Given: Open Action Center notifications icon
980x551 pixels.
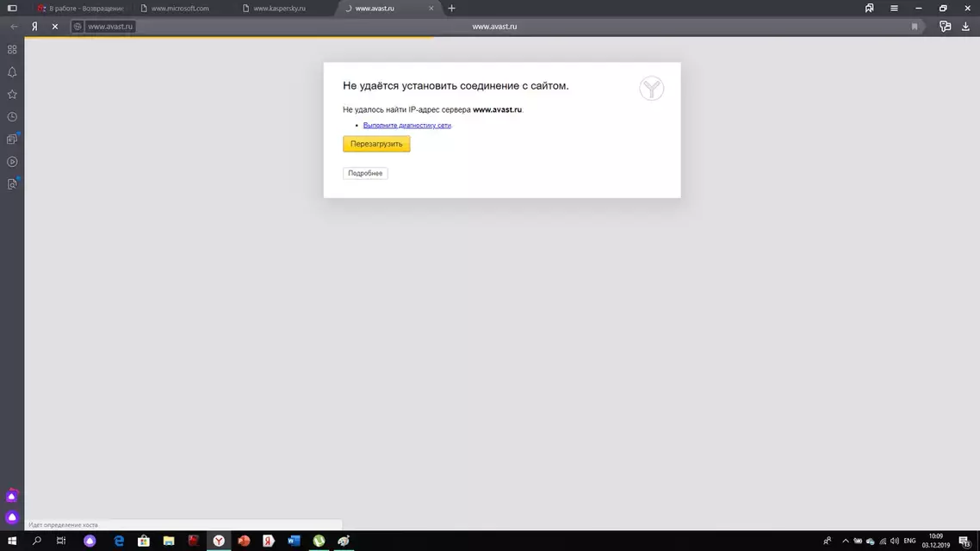Looking at the screenshot, I should coord(965,541).
